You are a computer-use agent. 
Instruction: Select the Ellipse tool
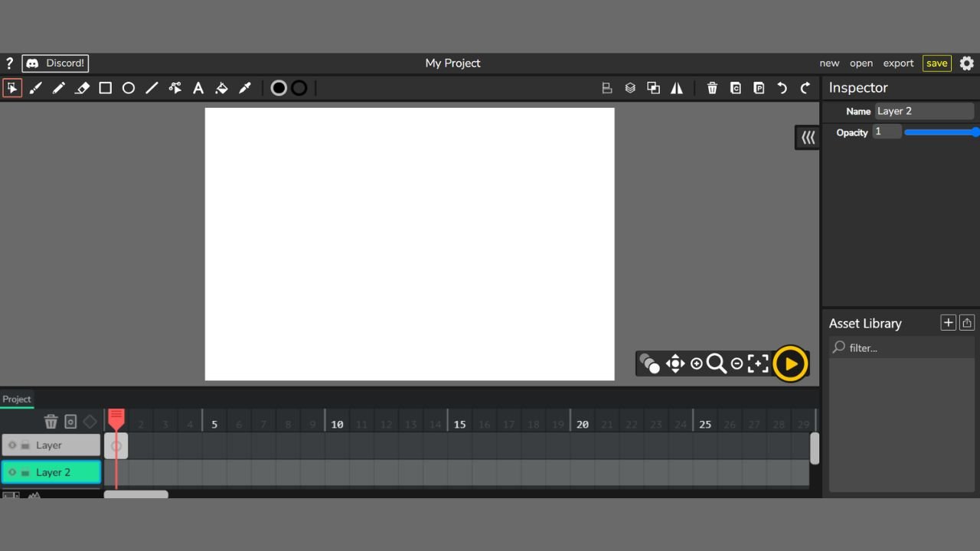coord(129,88)
